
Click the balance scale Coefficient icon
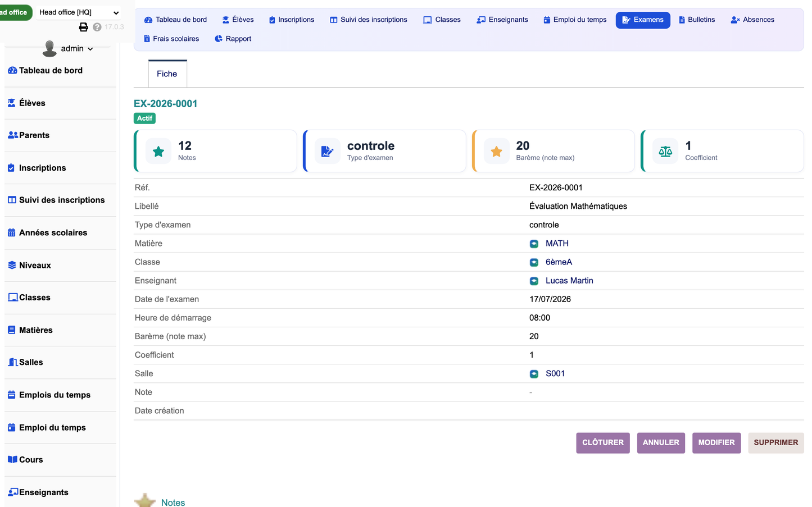click(x=665, y=151)
